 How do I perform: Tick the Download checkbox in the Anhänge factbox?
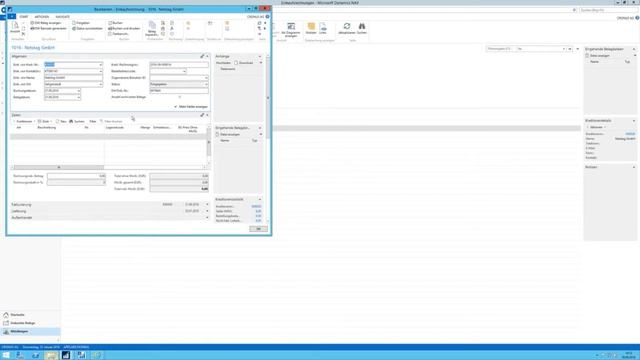point(236,63)
